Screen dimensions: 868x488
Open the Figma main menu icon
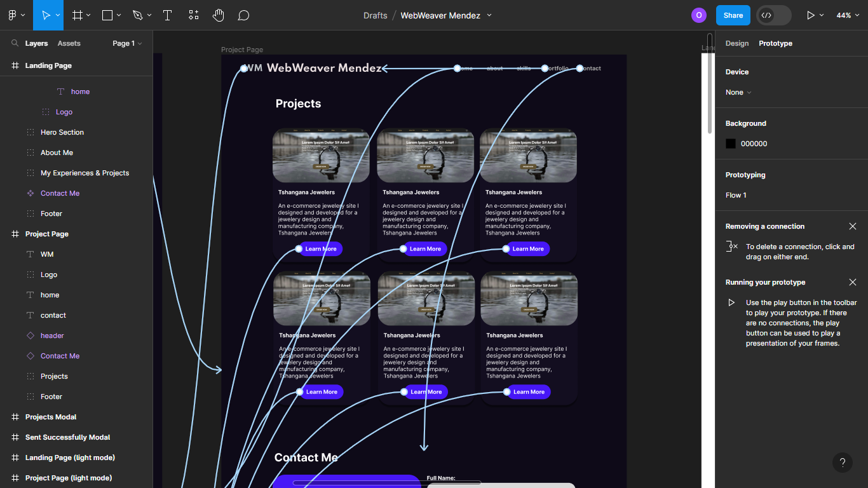point(13,15)
